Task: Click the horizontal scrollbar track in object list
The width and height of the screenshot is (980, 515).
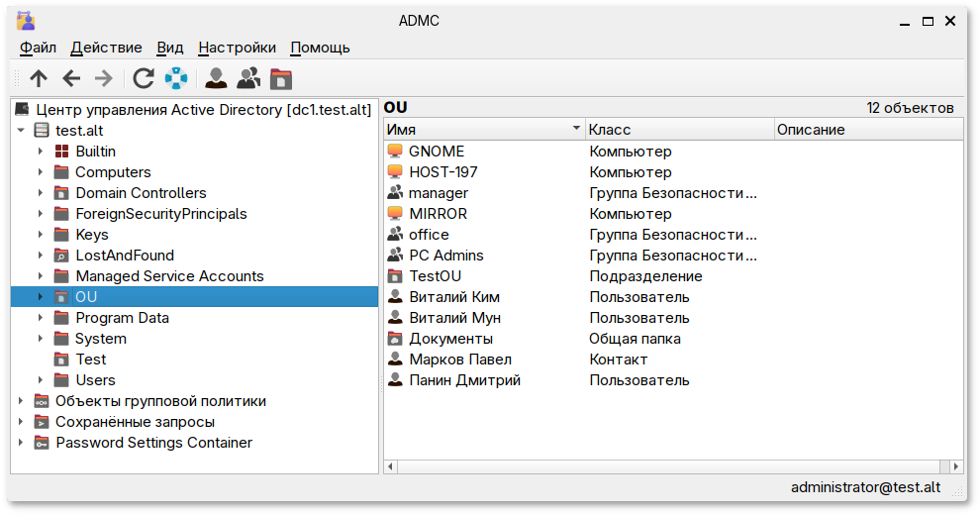Action: click(x=669, y=466)
